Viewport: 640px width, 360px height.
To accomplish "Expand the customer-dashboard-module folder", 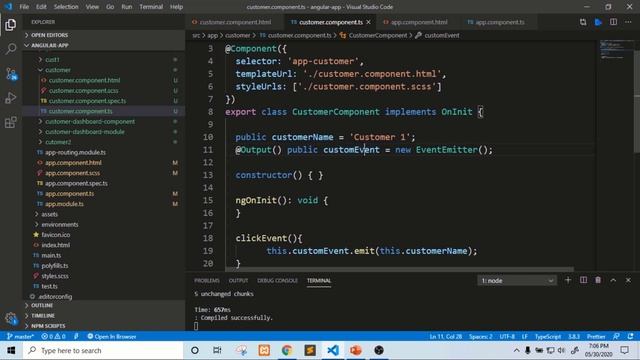I will pyautogui.click(x=103, y=131).
